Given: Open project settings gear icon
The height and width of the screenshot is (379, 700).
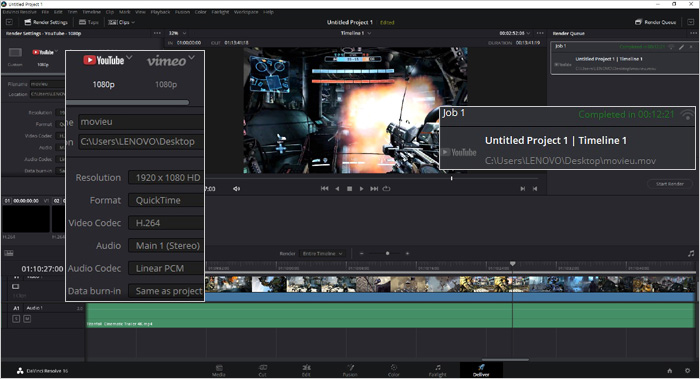Looking at the screenshot, I should [688, 371].
